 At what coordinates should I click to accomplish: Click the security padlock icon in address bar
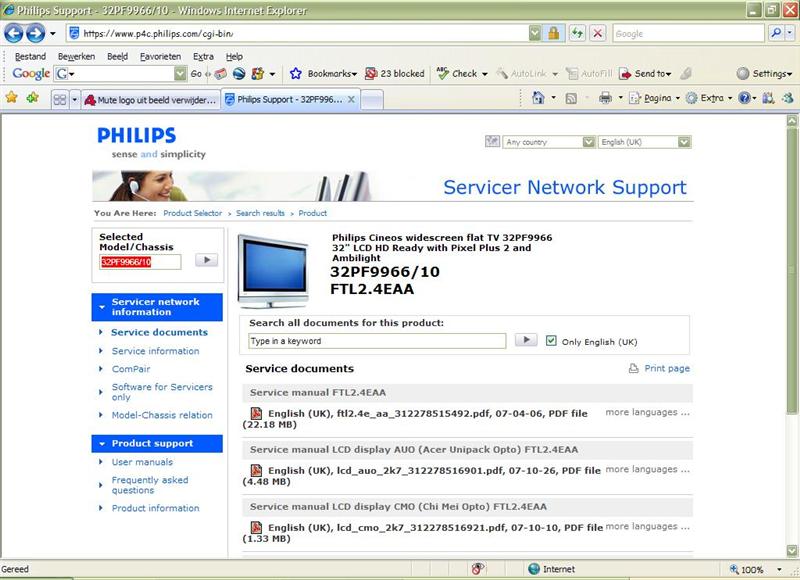(x=553, y=34)
